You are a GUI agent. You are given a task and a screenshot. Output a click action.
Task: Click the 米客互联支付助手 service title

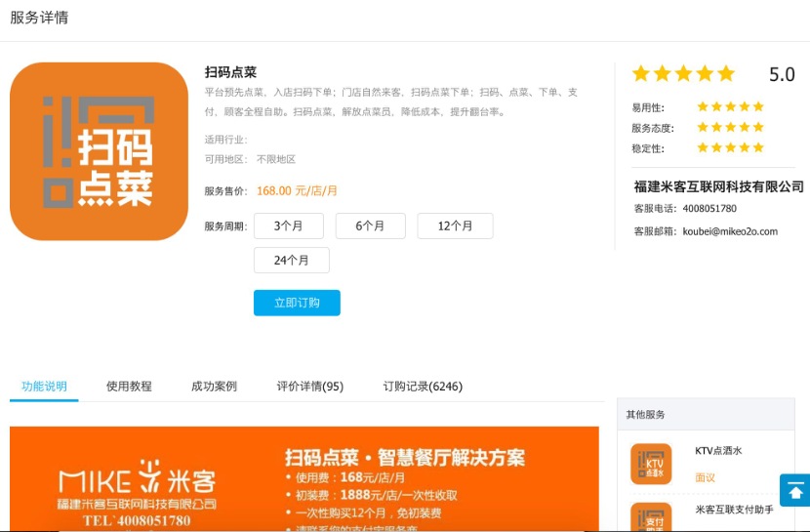point(734,510)
